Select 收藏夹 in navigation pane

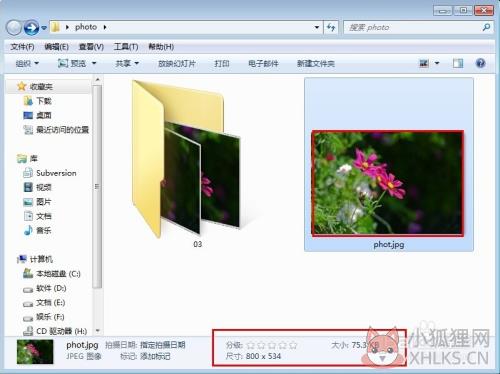41,87
